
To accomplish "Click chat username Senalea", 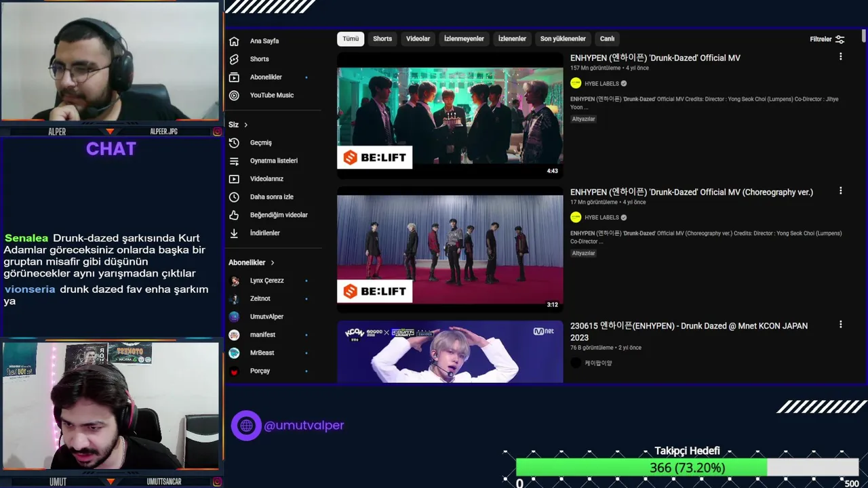I will [26, 238].
